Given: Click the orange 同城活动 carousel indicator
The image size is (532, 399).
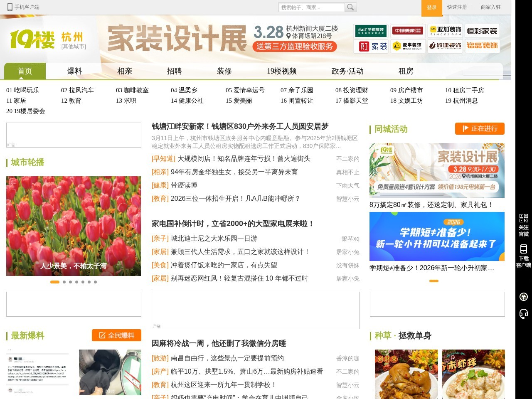Looking at the screenshot, I should coord(433,281).
